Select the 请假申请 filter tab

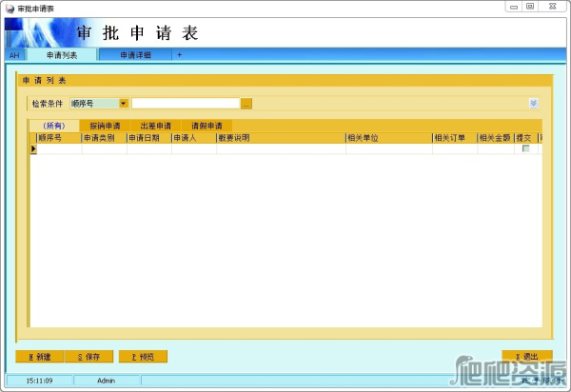(207, 126)
